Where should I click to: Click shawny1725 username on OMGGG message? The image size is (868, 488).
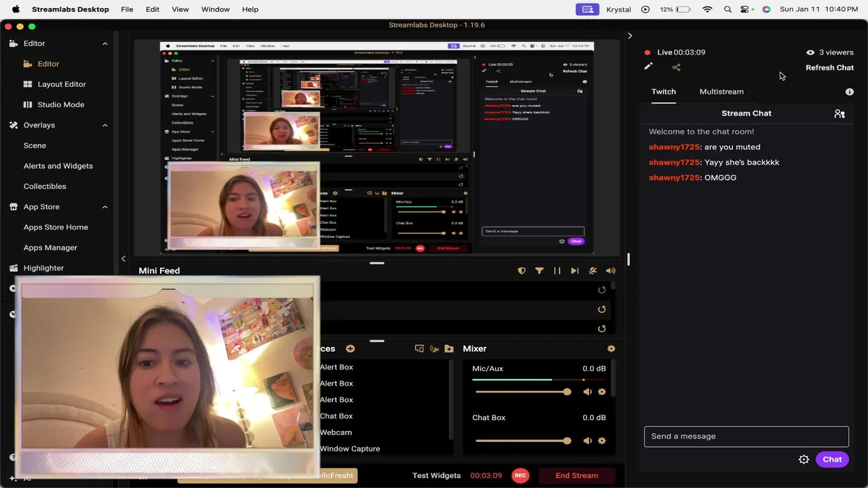coord(674,178)
